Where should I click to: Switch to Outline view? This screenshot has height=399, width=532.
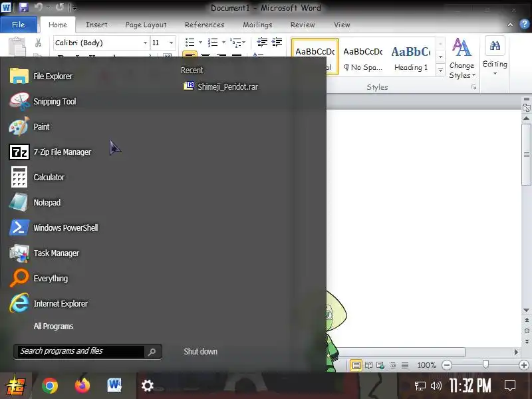click(392, 365)
